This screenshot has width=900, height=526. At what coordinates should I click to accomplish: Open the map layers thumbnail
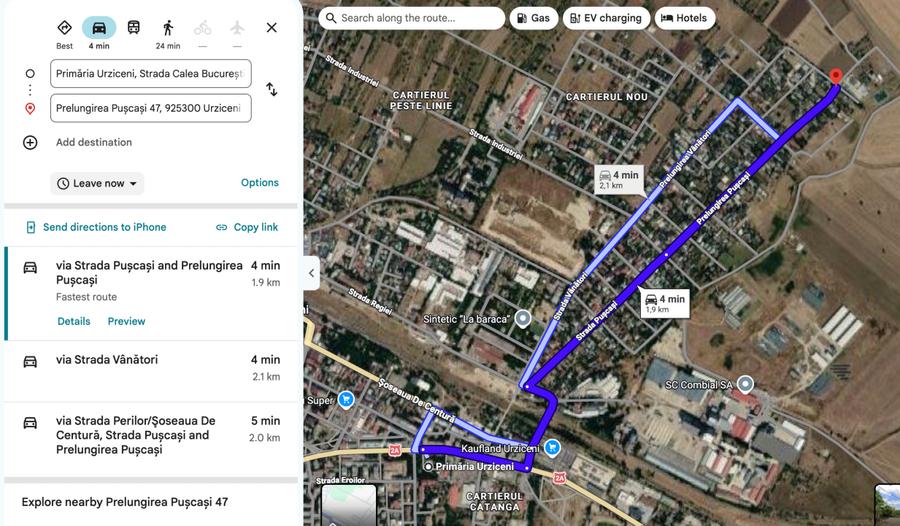tap(348, 505)
